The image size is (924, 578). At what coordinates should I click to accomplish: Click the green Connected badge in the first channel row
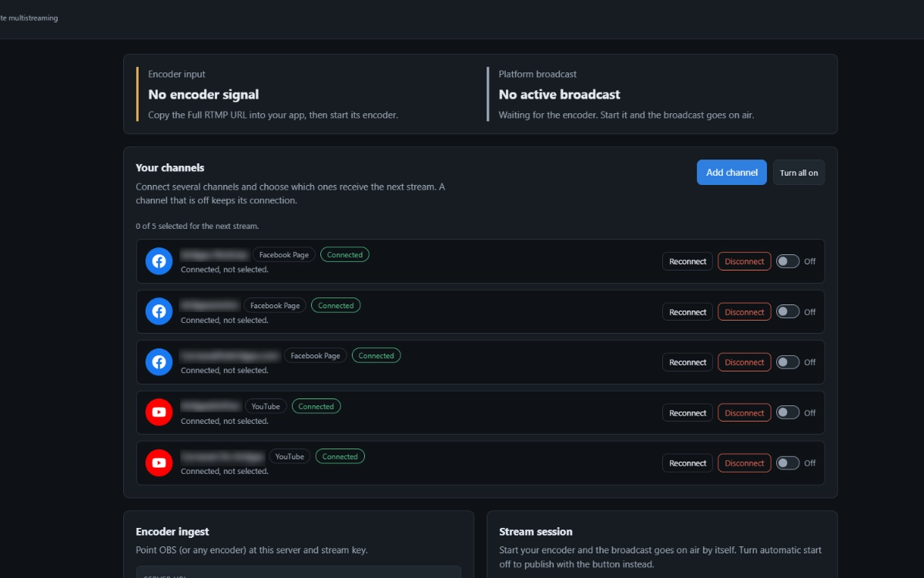click(x=345, y=254)
